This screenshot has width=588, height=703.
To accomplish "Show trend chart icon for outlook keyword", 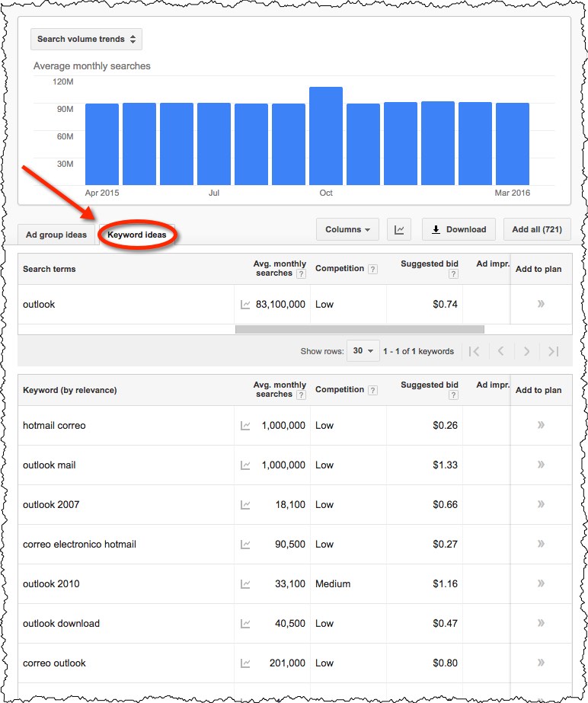I will [x=245, y=305].
